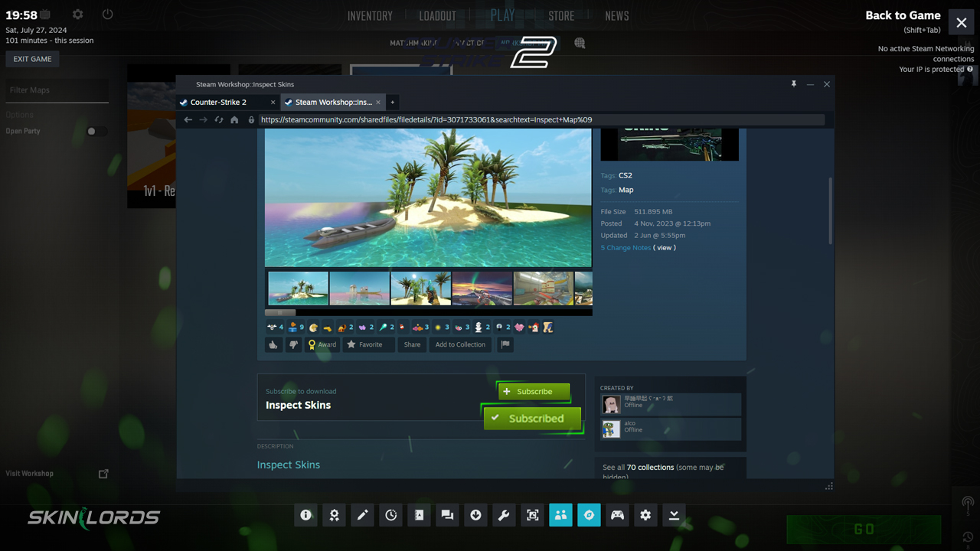
Task: Open the INVENTORY menu in CS2
Action: tap(370, 15)
